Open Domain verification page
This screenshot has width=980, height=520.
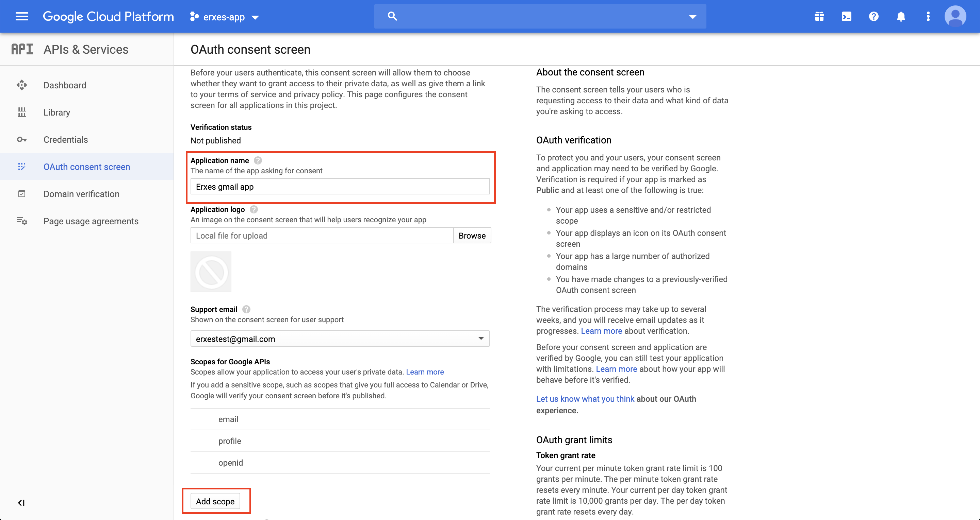coord(81,194)
